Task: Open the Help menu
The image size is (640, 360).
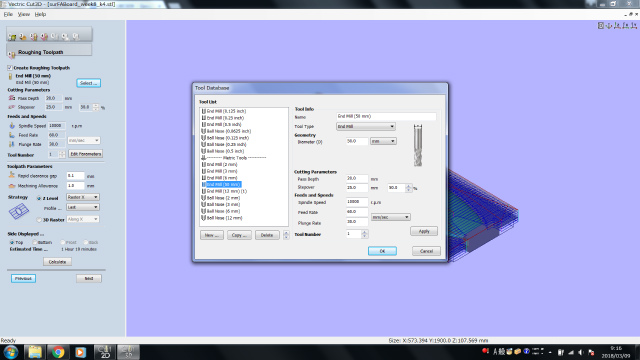Action: [x=40, y=14]
